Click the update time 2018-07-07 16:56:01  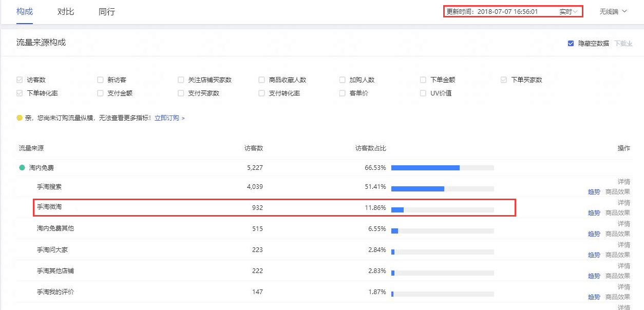[507, 12]
